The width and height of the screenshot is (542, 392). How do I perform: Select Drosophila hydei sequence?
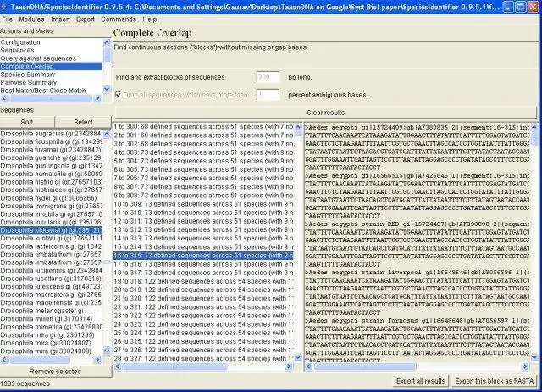51,198
